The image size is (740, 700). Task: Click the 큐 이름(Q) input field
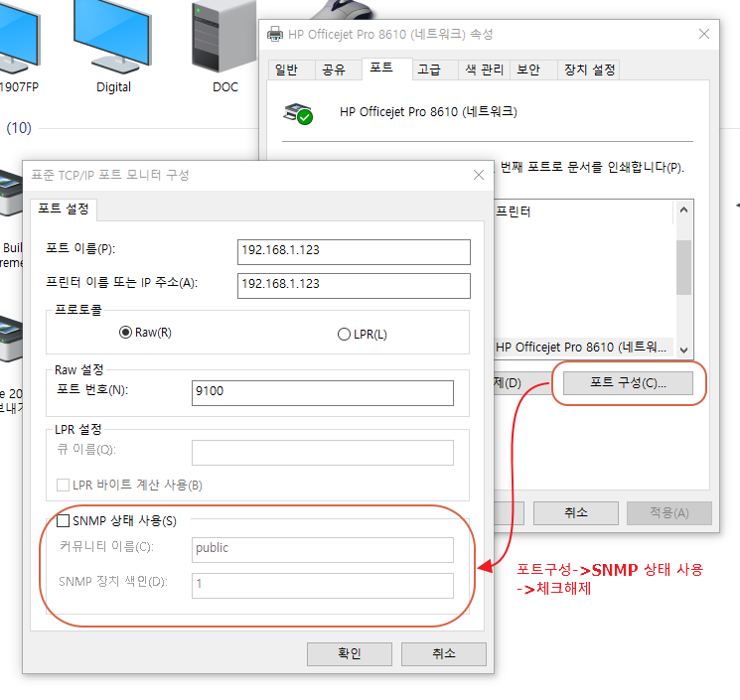323,453
